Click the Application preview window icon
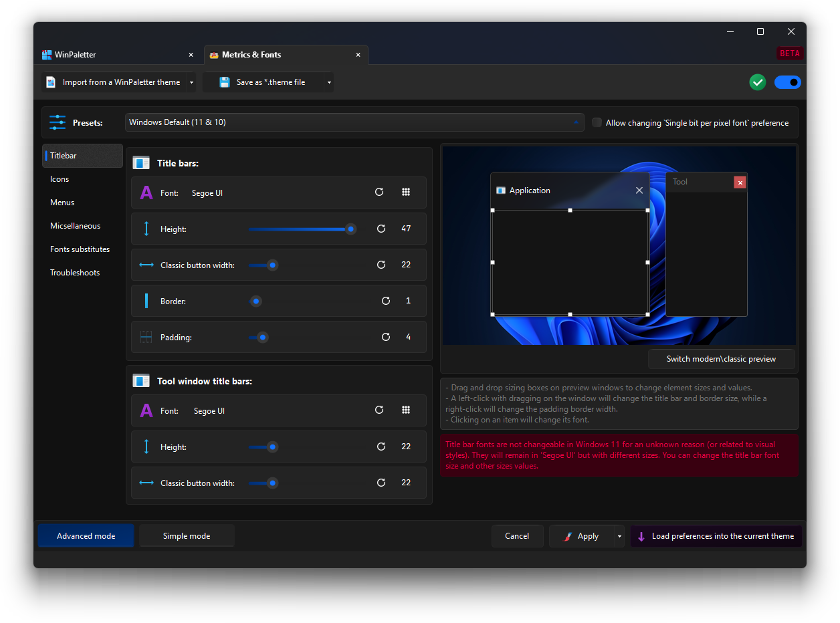The image size is (840, 623). point(501,191)
